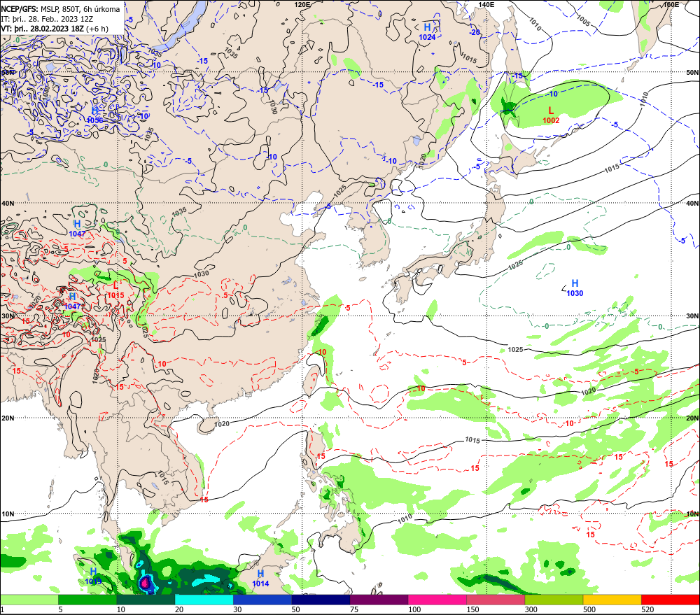Click the title line "NCEP/GFS: MSLP, 850T, 6h úrkoma"
The height and width of the screenshot is (615, 700).
[60, 9]
